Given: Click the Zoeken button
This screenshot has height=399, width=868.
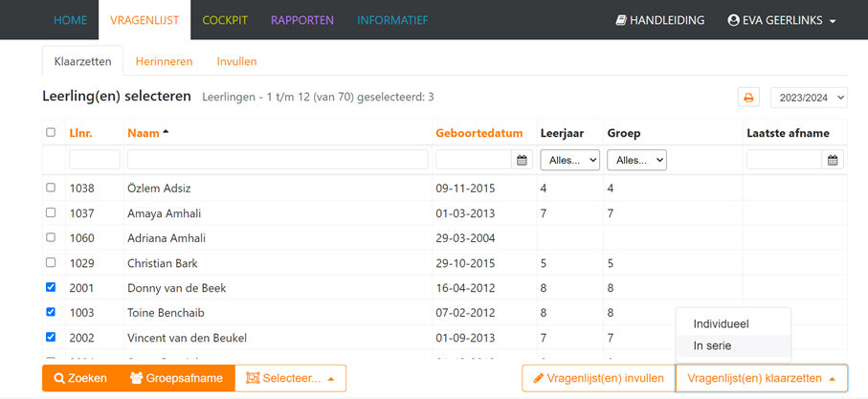Looking at the screenshot, I should pyautogui.click(x=80, y=379).
